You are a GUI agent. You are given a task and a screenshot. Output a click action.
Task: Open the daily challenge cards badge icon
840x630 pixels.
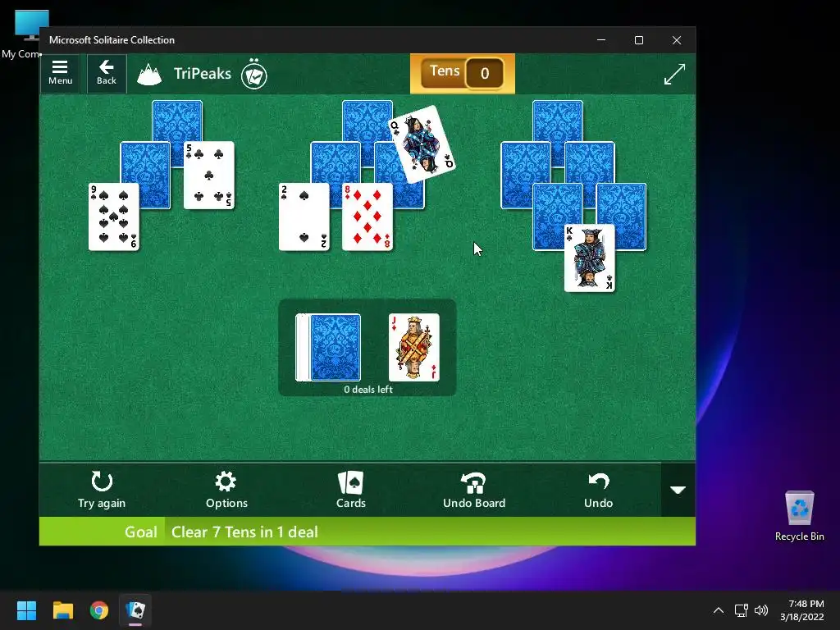254,75
